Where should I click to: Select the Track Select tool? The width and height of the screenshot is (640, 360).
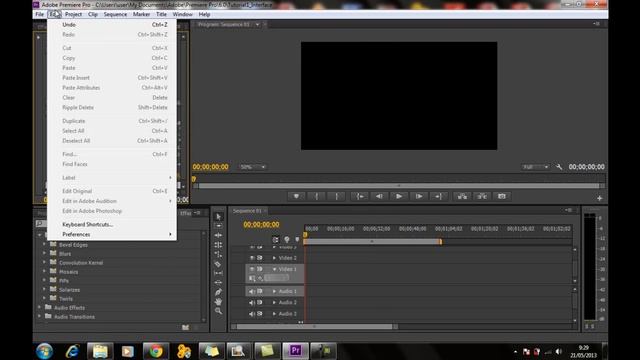tap(218, 226)
